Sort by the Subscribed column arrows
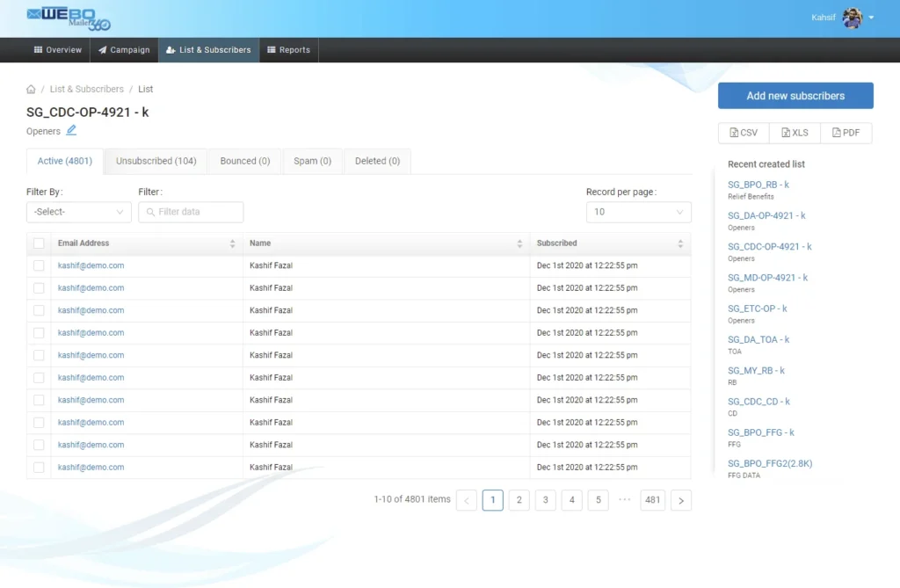900x588 pixels. [680, 243]
